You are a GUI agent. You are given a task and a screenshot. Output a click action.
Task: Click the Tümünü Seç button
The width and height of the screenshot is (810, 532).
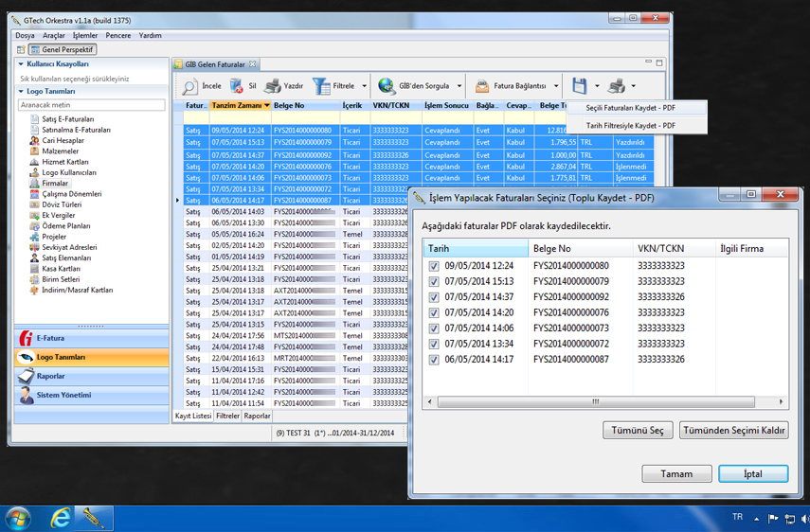point(638,431)
